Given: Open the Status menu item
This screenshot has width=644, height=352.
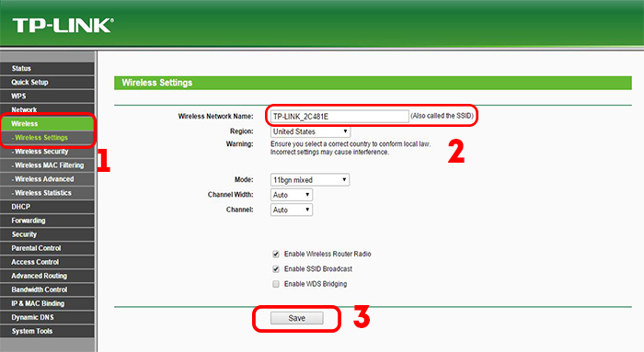Looking at the screenshot, I should (x=47, y=69).
